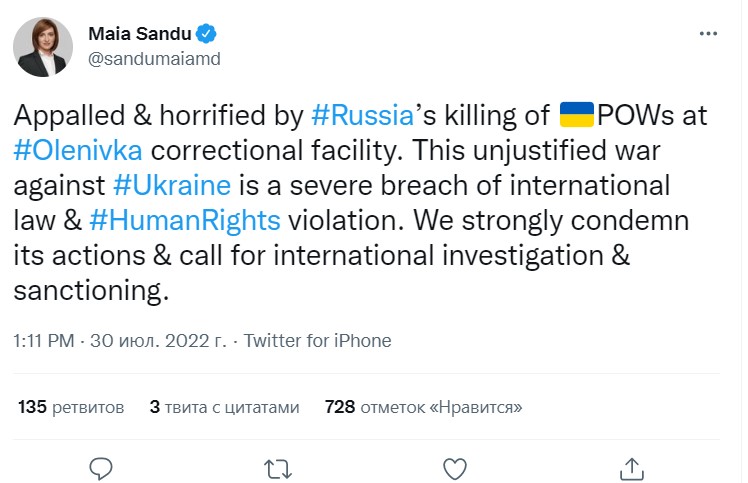View the 135 retweets list

[x=71, y=407]
